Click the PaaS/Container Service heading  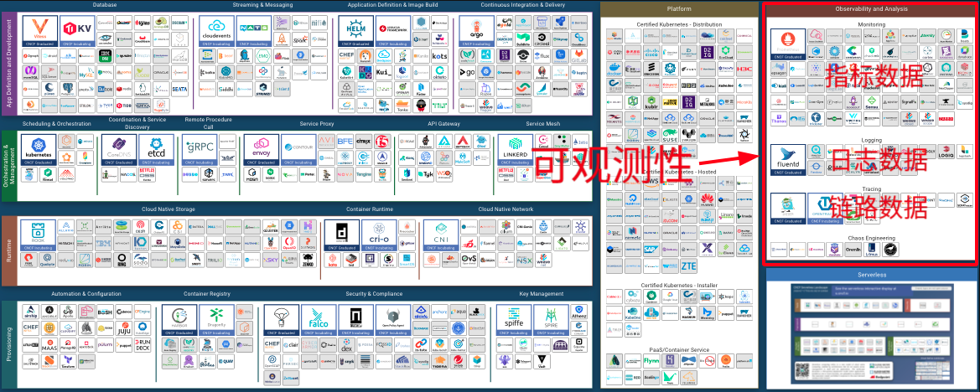pos(679,349)
